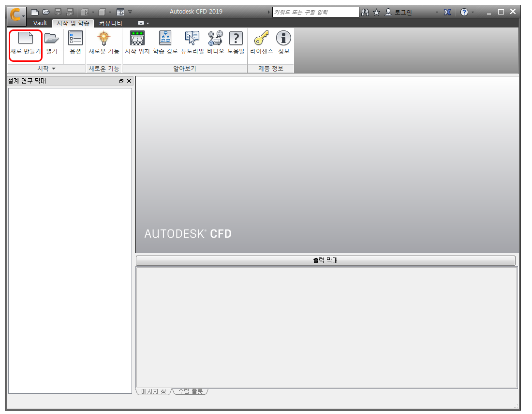Expand the 시작 panel dropdown arrow

click(x=54, y=69)
